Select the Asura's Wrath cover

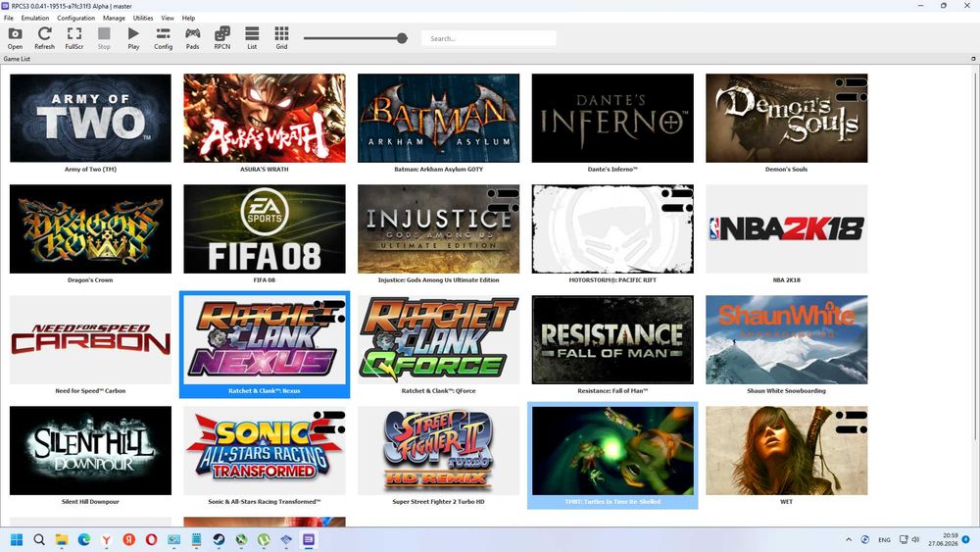tap(265, 119)
